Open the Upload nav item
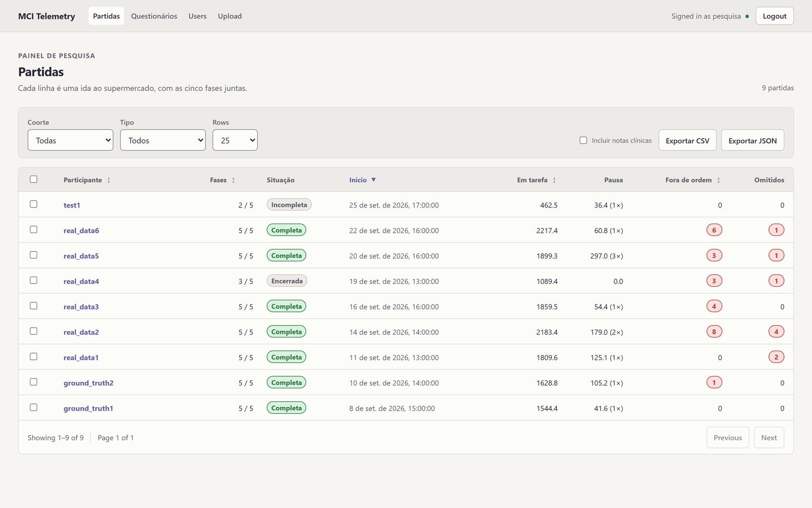The image size is (812, 508). (x=230, y=16)
